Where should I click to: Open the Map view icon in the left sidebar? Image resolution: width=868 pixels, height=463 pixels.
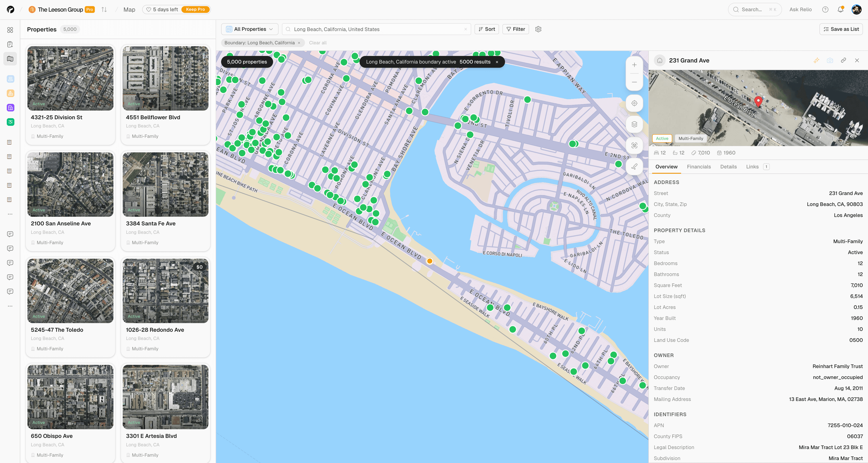tap(10, 58)
